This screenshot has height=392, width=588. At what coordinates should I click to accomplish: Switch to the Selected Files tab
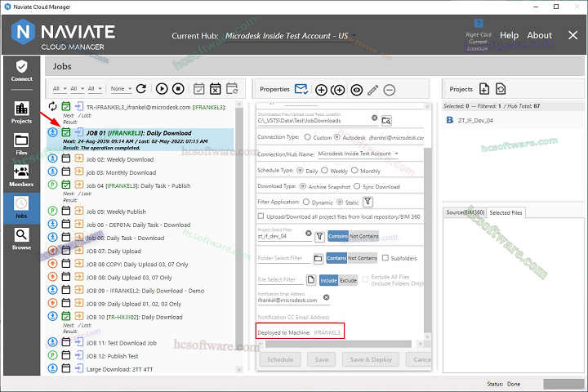(x=506, y=212)
